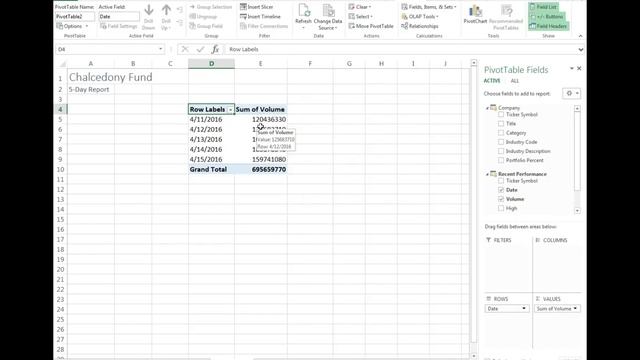
Task: Click Move PivotTable icon
Action: pyautogui.click(x=352, y=26)
